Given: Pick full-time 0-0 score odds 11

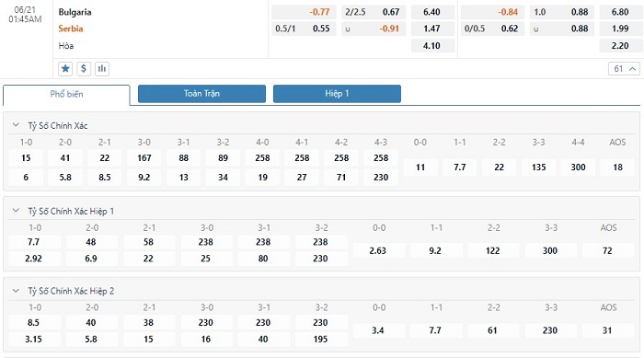Looking at the screenshot, I should click(x=420, y=167).
